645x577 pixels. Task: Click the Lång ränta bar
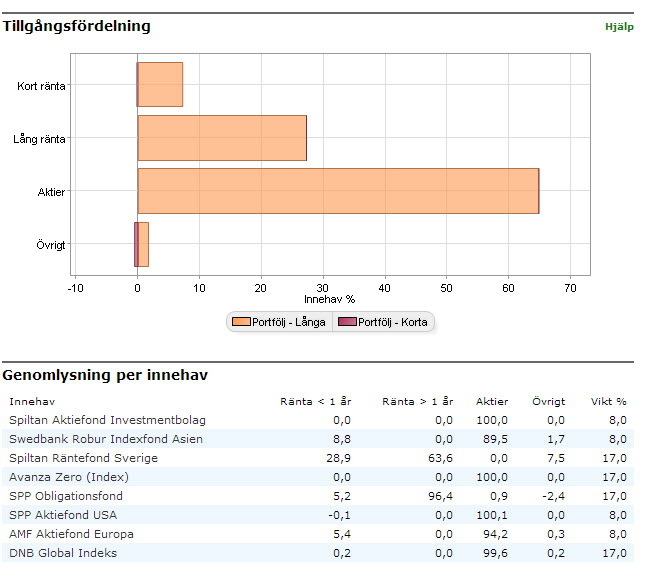222,138
